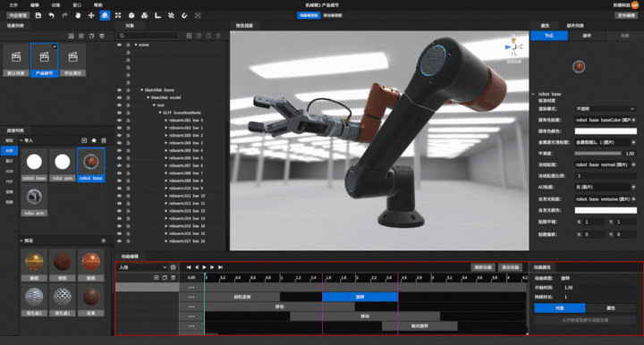
Task: Click the add object icon beside object search
Action: (189, 36)
